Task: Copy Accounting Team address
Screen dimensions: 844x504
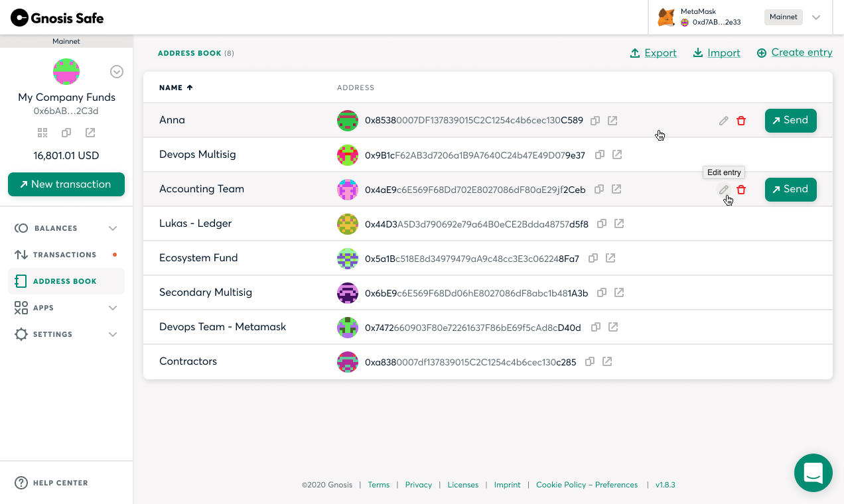Action: 598,189
